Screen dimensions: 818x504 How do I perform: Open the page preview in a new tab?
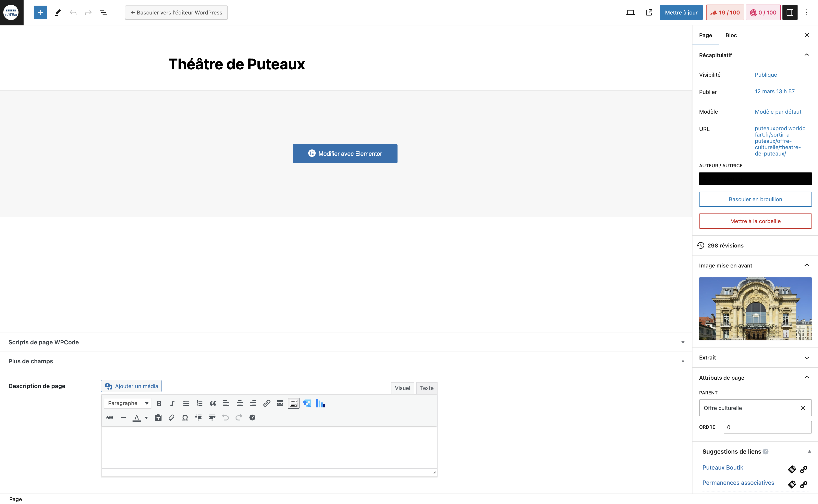[x=649, y=13]
